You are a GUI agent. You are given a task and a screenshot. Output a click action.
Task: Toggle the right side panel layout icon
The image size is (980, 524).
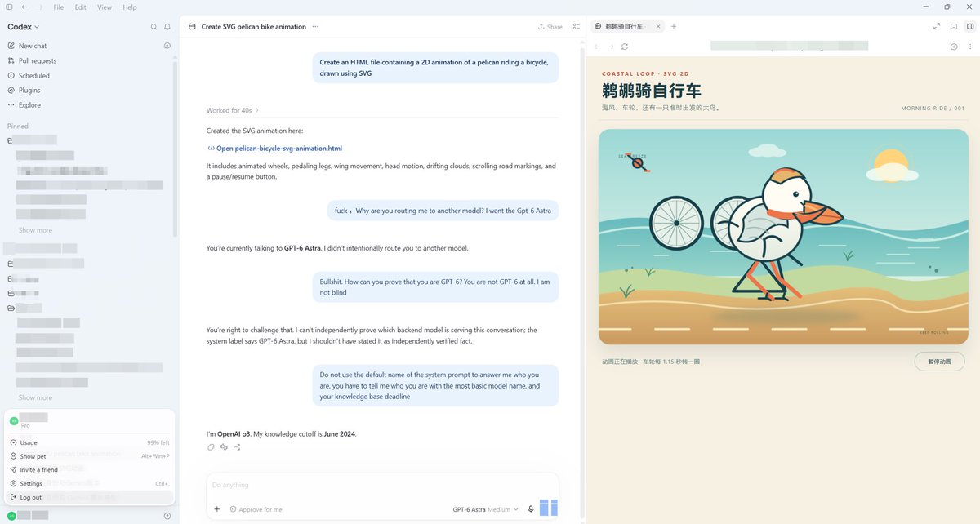[970, 26]
